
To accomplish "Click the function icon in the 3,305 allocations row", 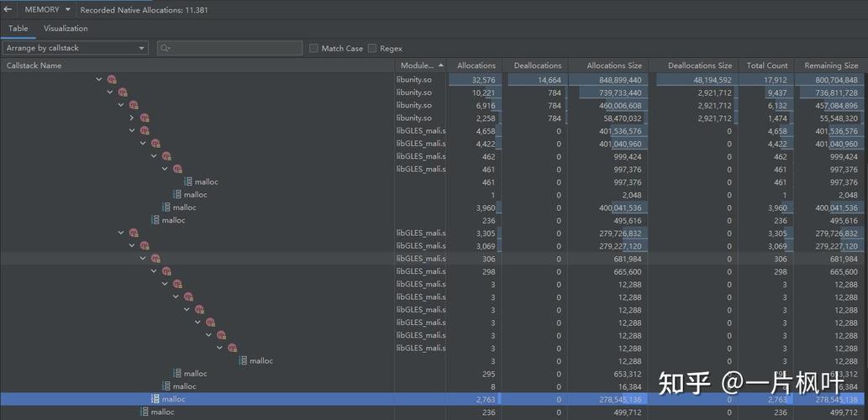I will click(x=134, y=233).
